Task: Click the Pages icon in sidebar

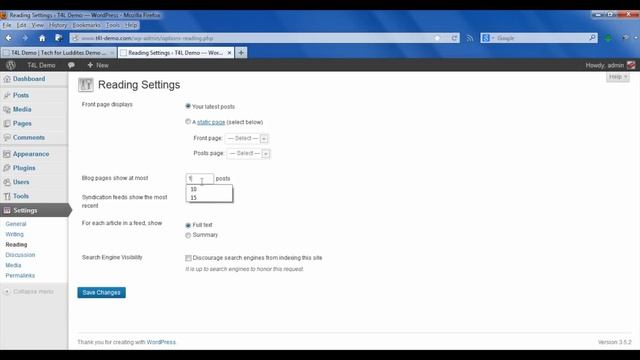Action: (7, 123)
